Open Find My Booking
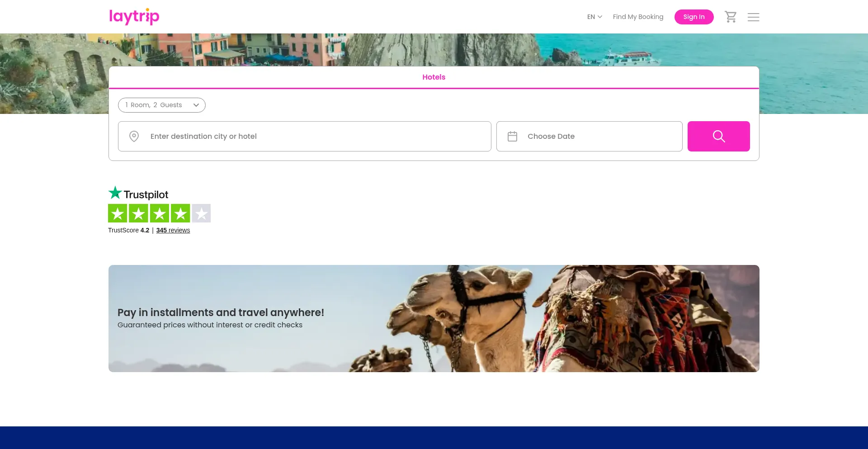 coord(638,17)
